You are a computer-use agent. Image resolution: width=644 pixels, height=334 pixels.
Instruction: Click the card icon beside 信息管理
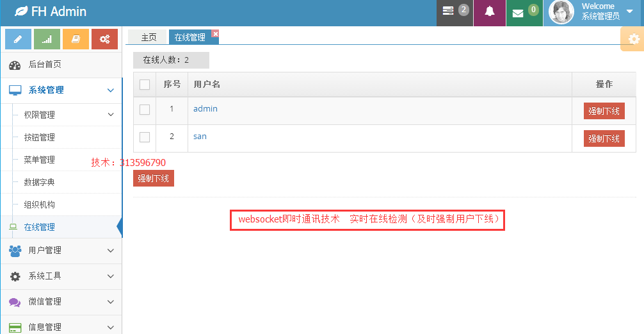coord(15,328)
